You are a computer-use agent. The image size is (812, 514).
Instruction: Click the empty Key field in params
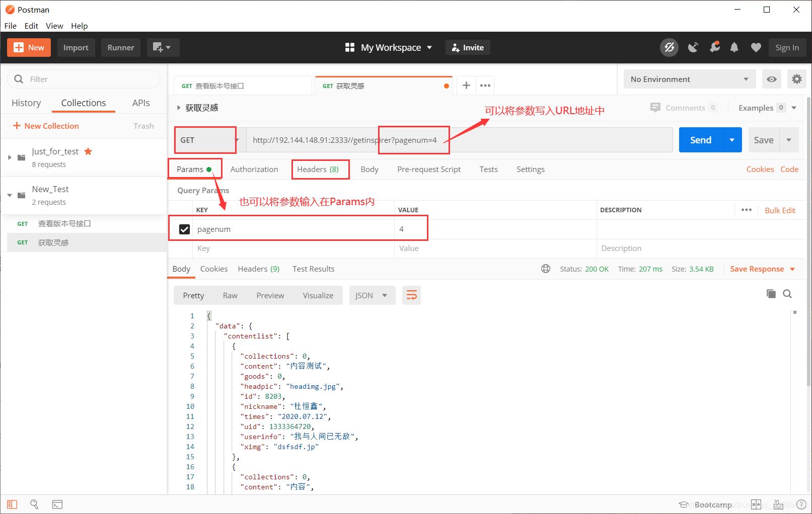pyautogui.click(x=293, y=248)
